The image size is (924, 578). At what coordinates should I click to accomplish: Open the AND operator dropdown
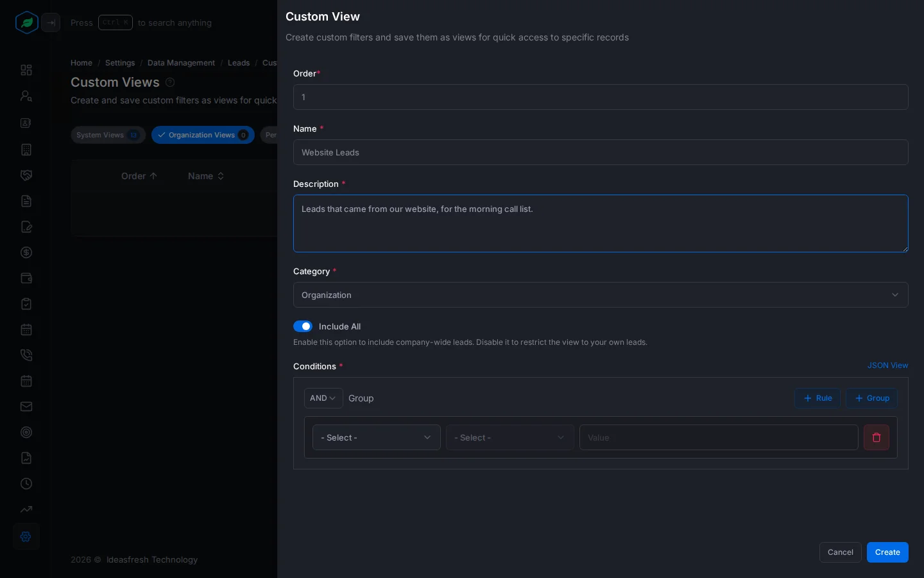point(323,398)
